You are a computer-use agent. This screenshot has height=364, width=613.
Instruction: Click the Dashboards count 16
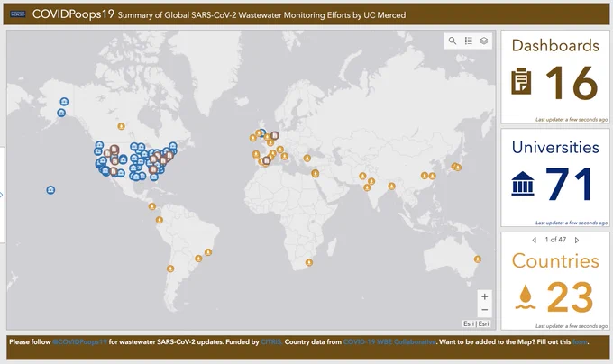click(572, 82)
